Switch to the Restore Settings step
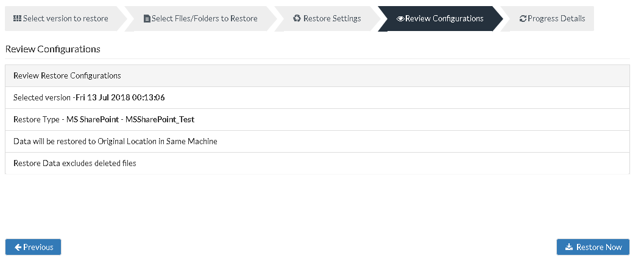 tap(327, 18)
